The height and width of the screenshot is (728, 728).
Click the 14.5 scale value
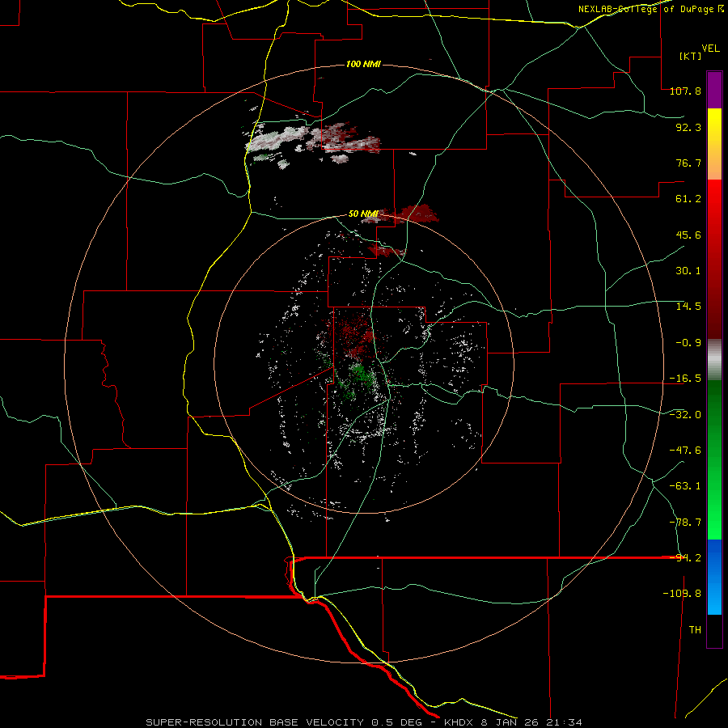pos(688,307)
